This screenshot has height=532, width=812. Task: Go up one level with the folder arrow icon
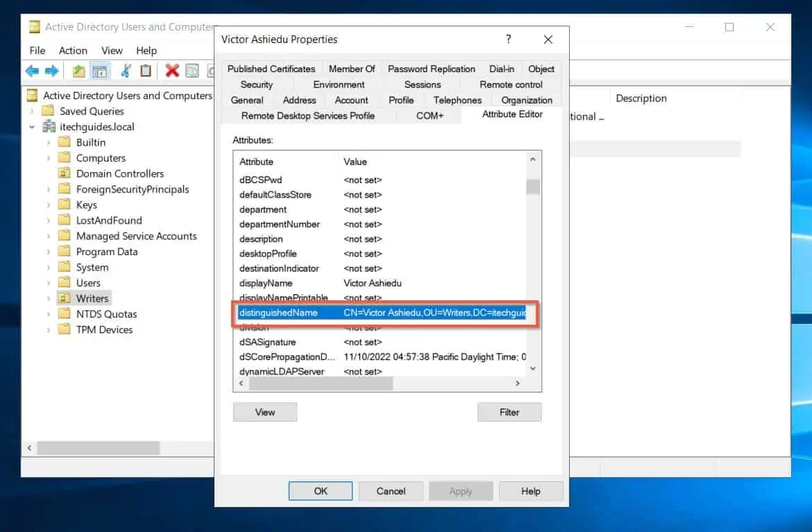click(x=78, y=71)
